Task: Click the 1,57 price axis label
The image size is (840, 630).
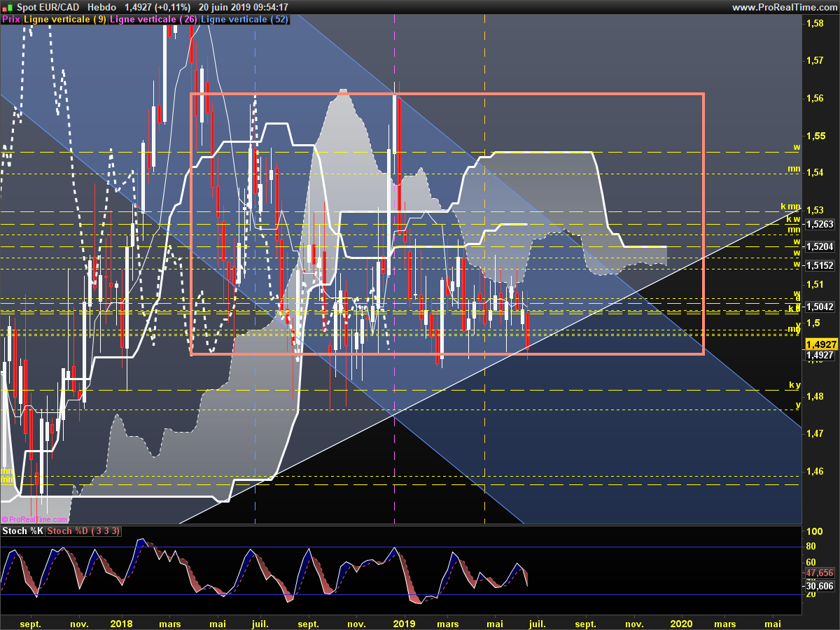Action: point(814,61)
